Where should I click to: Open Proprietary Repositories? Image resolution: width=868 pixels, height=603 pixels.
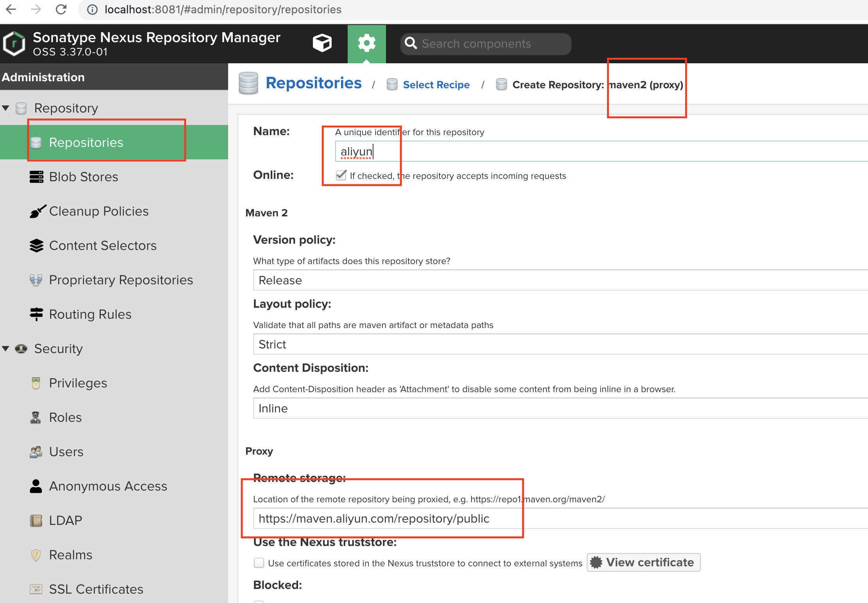[121, 280]
